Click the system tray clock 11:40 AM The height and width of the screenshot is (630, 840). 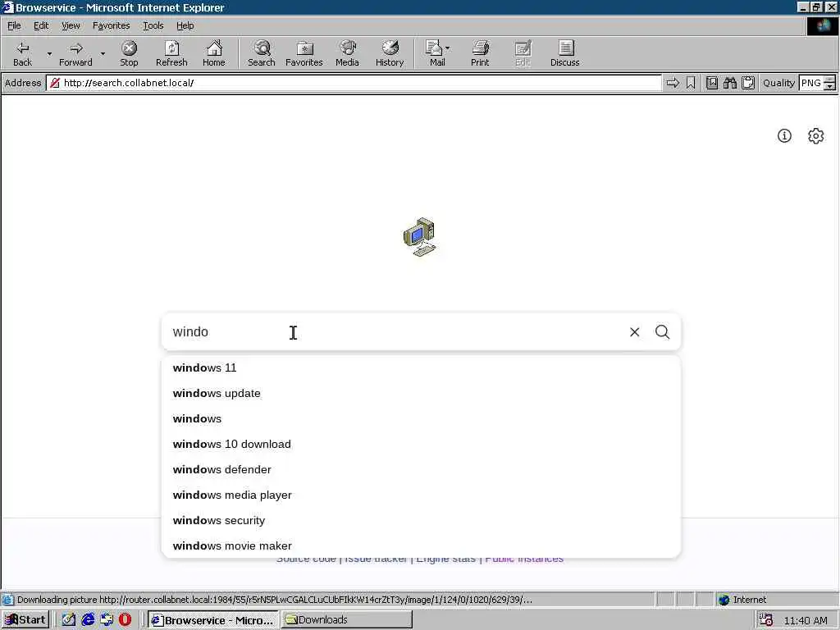point(806,620)
